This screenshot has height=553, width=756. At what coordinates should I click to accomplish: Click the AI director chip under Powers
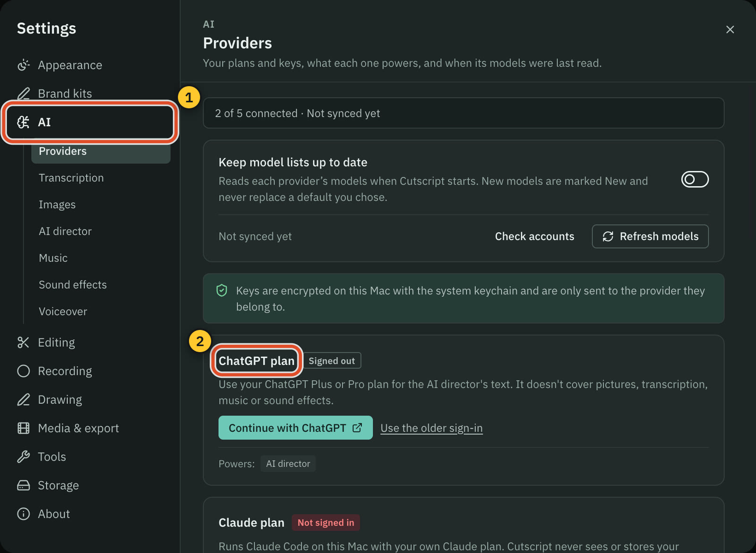click(288, 464)
